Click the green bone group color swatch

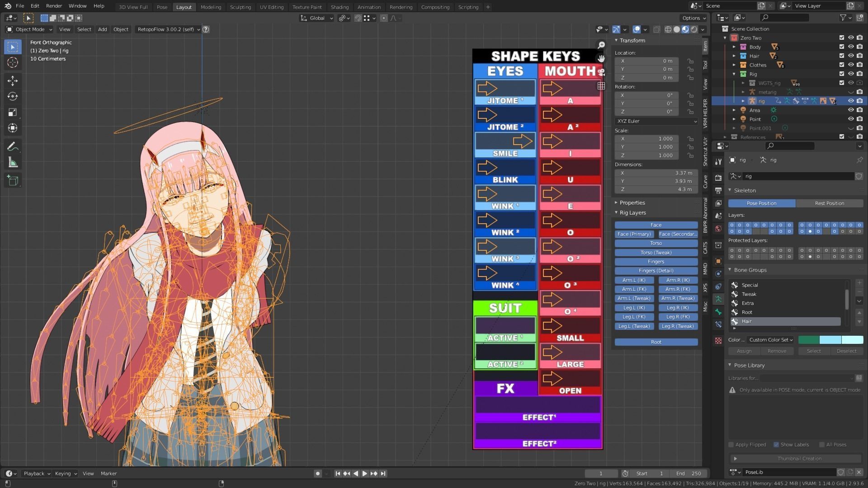(x=808, y=340)
